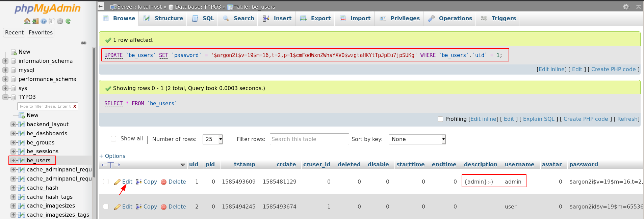Focus the Search this table field

point(309,139)
